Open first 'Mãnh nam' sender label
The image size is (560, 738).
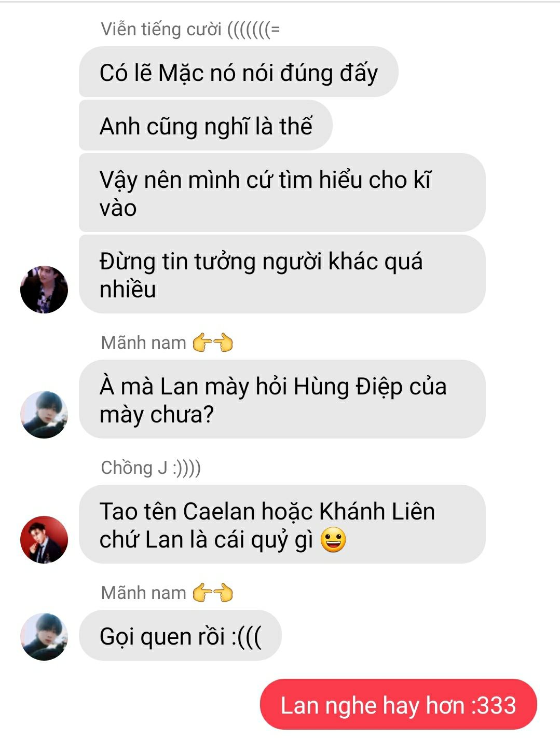click(143, 343)
